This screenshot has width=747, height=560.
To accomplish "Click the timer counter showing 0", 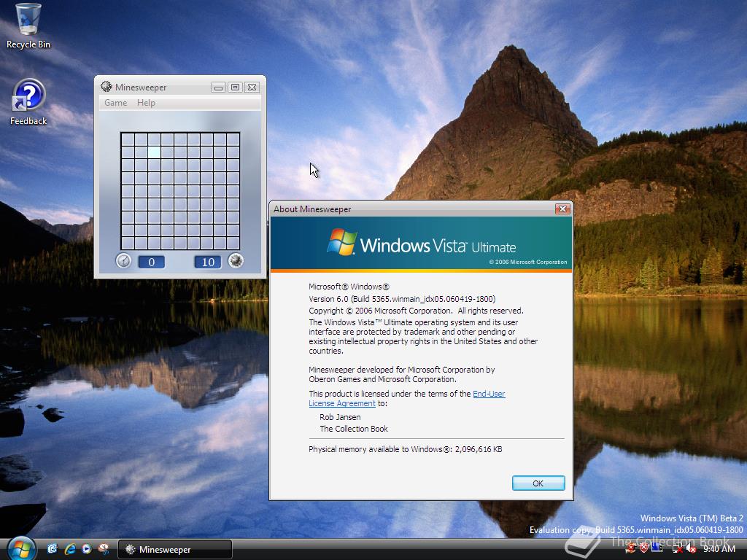I will pos(152,262).
